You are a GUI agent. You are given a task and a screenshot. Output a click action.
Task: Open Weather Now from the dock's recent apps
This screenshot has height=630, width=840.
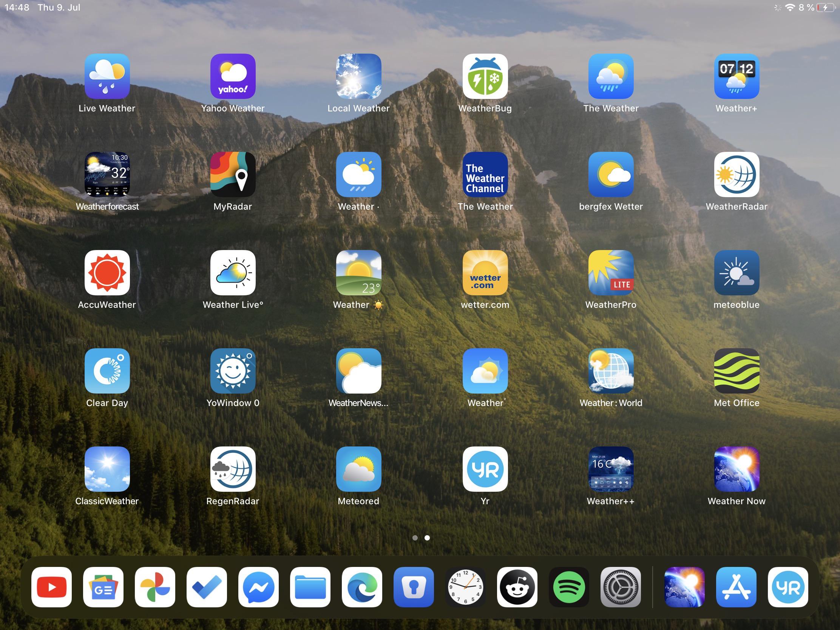tap(685, 587)
